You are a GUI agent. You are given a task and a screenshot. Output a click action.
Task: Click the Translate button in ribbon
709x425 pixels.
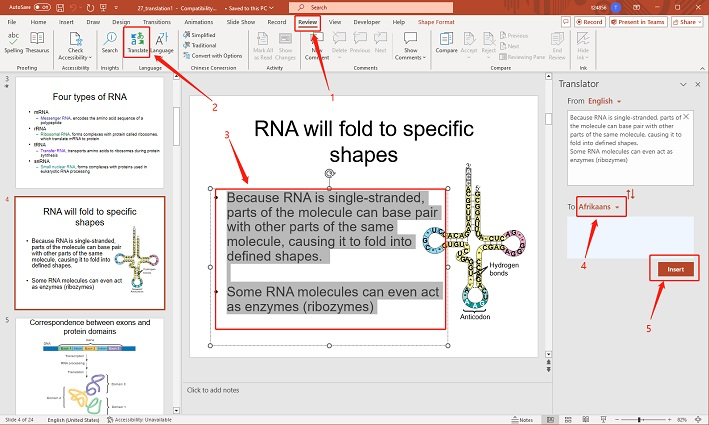point(137,42)
